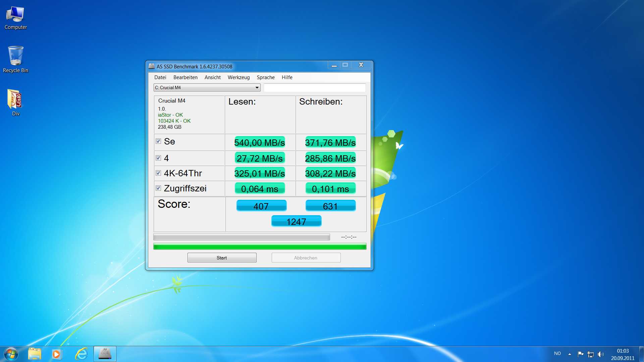The height and width of the screenshot is (362, 644).
Task: Click the Start benchmark button
Action: pos(222,258)
